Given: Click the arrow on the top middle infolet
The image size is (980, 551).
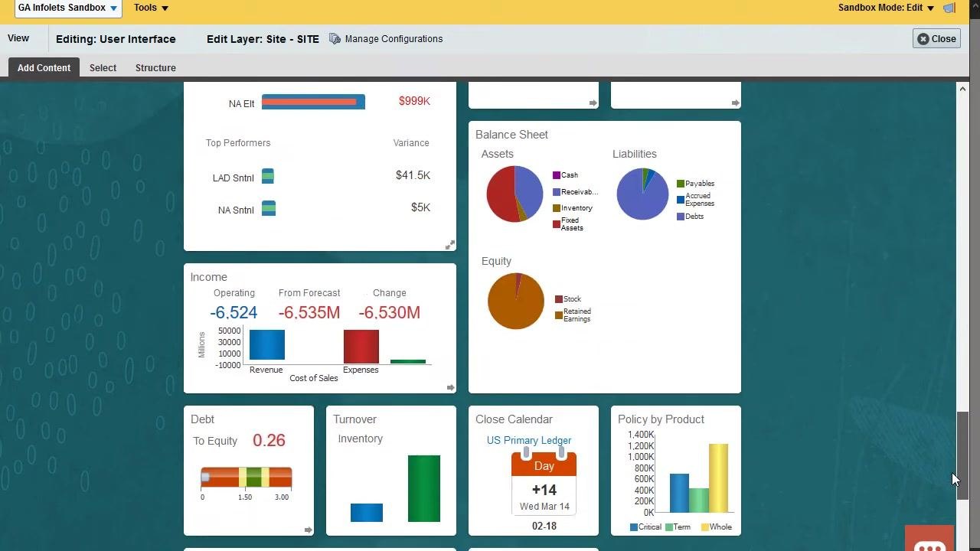Looking at the screenshot, I should pyautogui.click(x=593, y=103).
